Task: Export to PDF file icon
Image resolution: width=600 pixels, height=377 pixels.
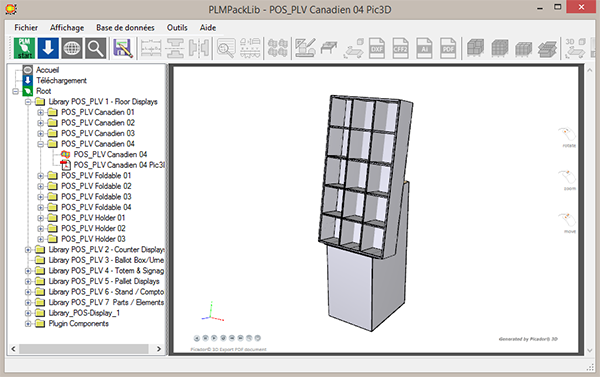Action: coord(448,48)
